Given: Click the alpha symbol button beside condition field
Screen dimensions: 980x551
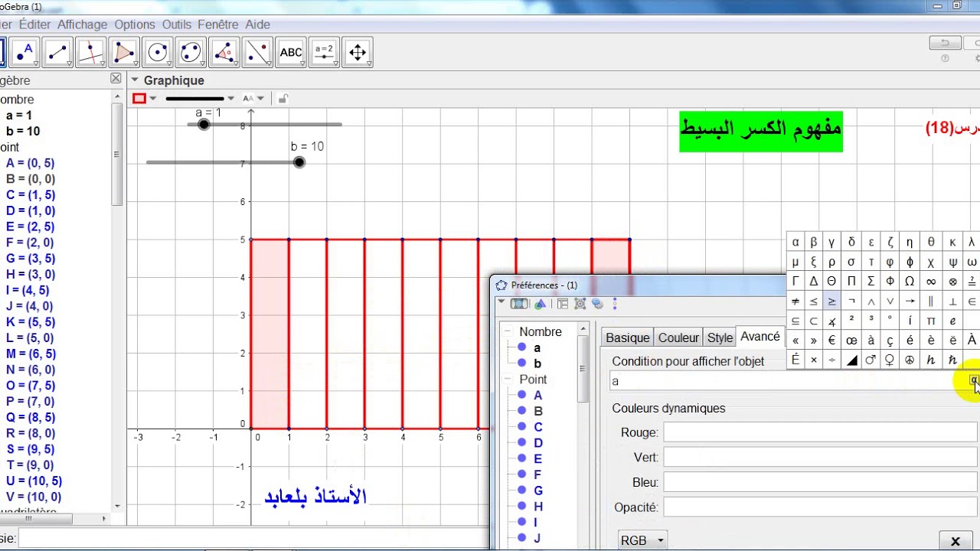Looking at the screenshot, I should coord(974,380).
